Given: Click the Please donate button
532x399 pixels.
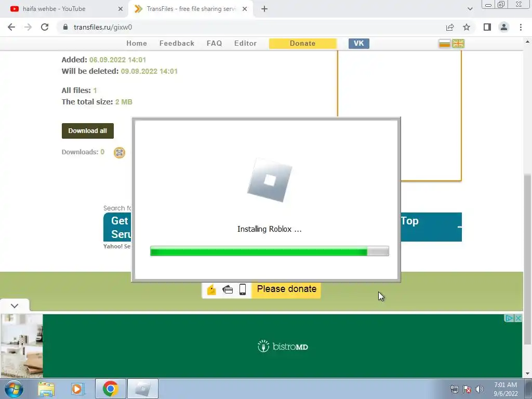Looking at the screenshot, I should [x=286, y=289].
